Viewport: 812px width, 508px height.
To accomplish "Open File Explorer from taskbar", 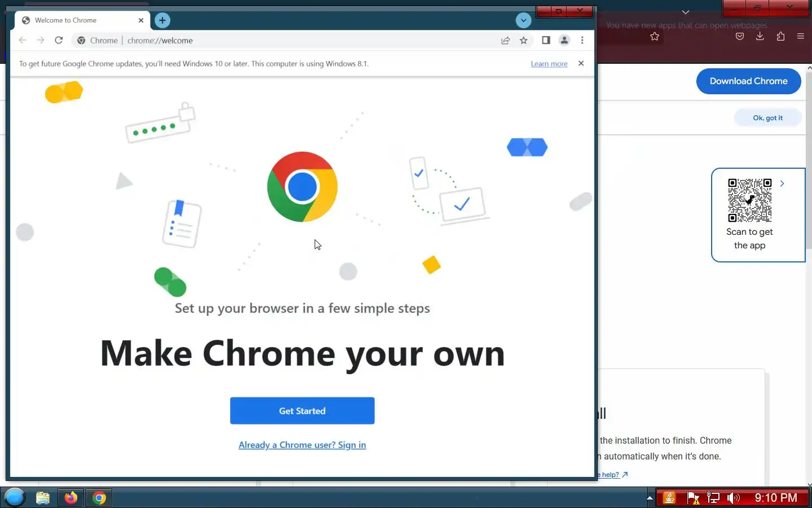I will (43, 498).
